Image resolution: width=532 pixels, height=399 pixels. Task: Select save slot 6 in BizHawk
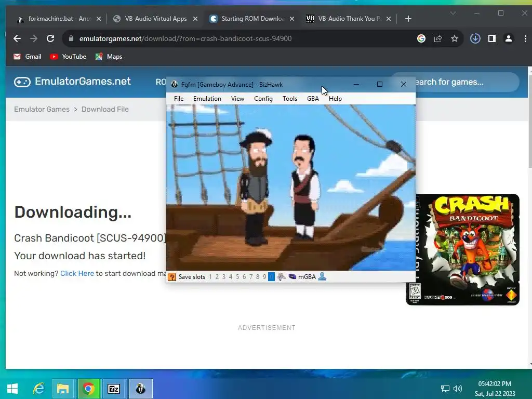pos(244,277)
